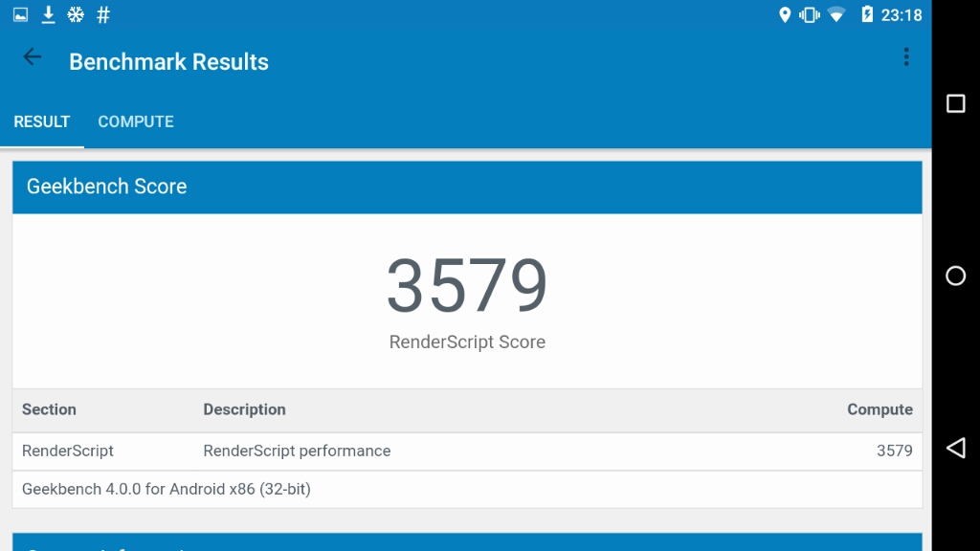Screen dimensions: 980x551
Task: Tap the Android back triangle button
Action: 956,448
